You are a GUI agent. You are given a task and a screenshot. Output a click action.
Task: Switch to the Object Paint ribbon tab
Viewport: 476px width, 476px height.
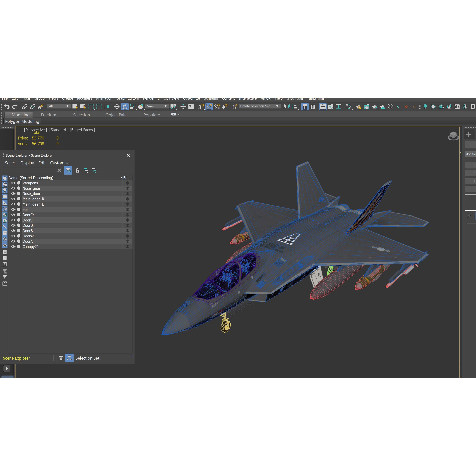pyautogui.click(x=117, y=115)
